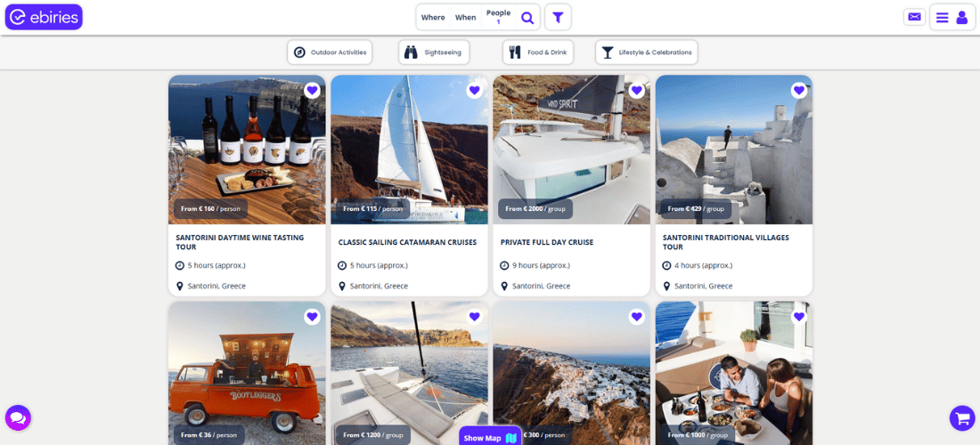The image size is (980, 445).
Task: Open the hamburger menu icon
Action: click(942, 18)
